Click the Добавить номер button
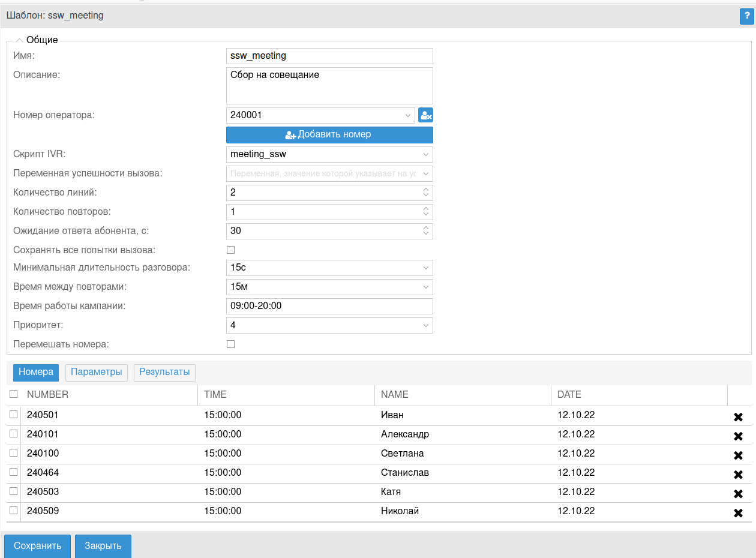Screen dimensions: 756x558 tap(329, 134)
